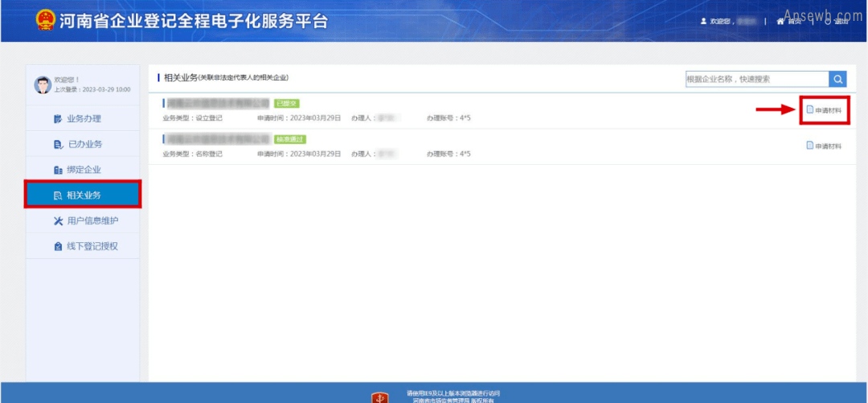Click the 已提交 status tag
Screen dimensions: 868x403
[x=287, y=104]
